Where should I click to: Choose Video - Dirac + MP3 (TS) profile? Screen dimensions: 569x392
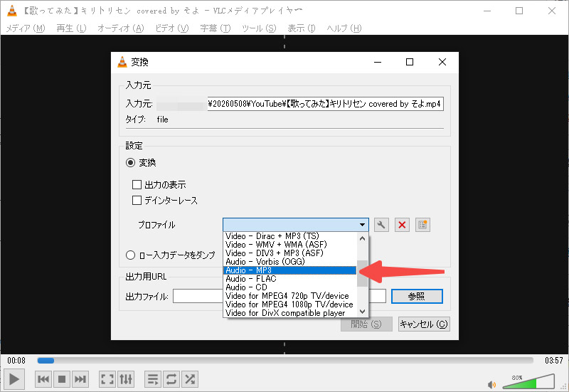pyautogui.click(x=289, y=236)
